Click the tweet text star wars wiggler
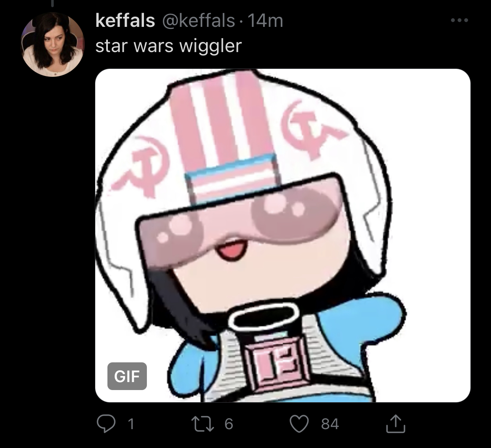This screenshot has width=491, height=448. (168, 46)
